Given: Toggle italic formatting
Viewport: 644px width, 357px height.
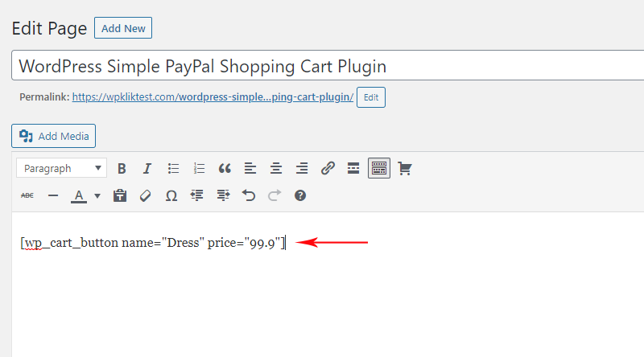Looking at the screenshot, I should tap(147, 168).
